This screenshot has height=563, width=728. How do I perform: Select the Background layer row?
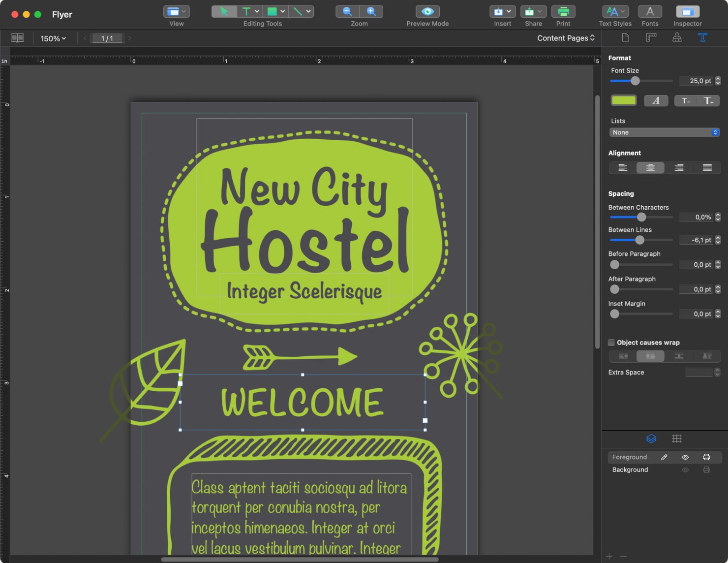[665, 470]
